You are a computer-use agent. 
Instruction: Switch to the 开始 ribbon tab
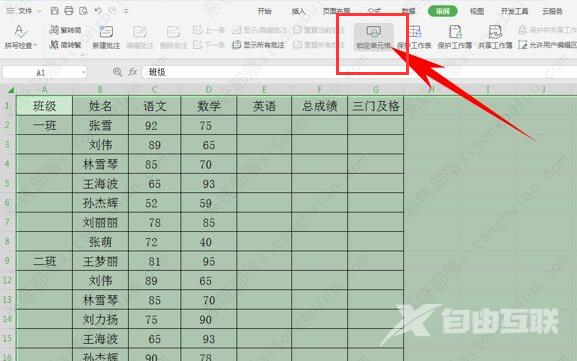click(264, 11)
